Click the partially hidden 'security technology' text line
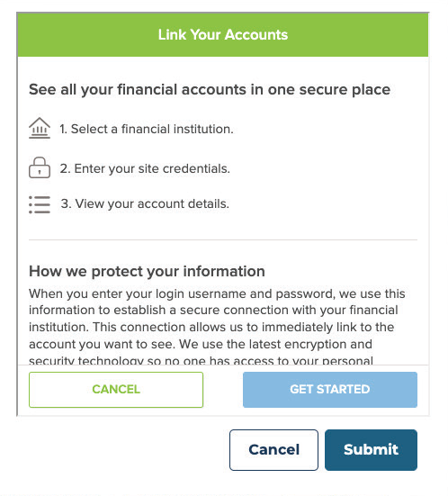 [x=202, y=360]
